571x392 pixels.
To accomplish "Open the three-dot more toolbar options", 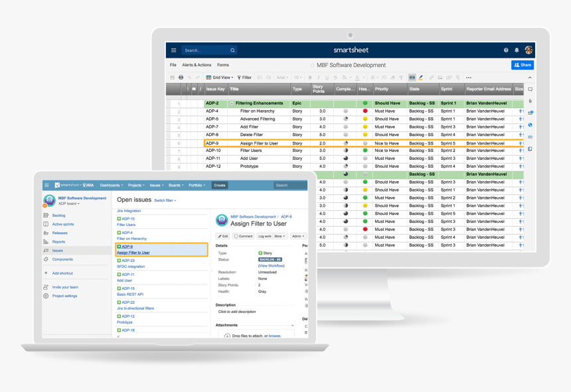I will [x=469, y=78].
